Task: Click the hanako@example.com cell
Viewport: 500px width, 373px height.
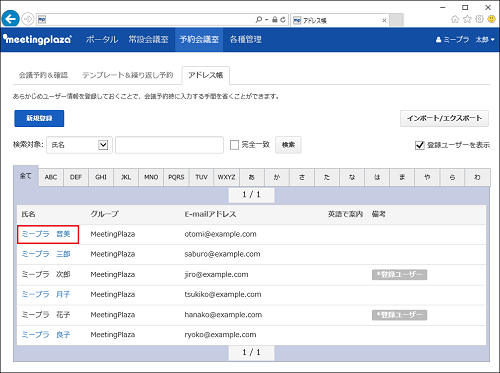Action: pos(223,315)
